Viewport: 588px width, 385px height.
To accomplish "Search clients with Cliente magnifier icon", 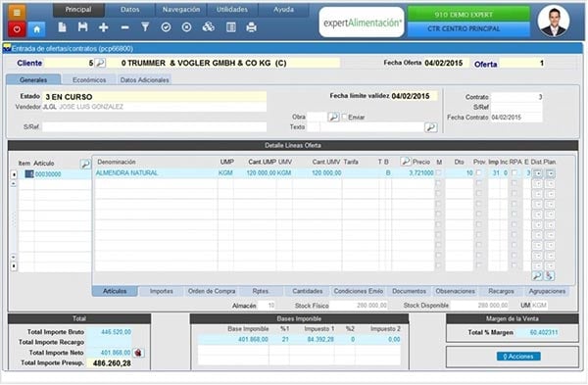I will [x=100, y=63].
